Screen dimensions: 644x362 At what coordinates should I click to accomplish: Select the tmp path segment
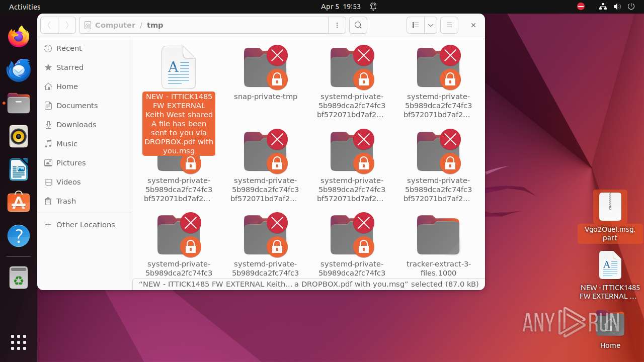(x=155, y=25)
